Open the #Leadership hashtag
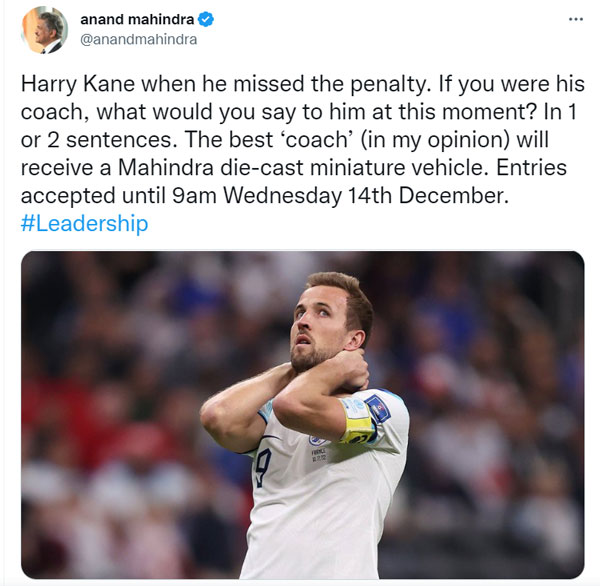Viewport: 600px width, 586px height. point(85,224)
